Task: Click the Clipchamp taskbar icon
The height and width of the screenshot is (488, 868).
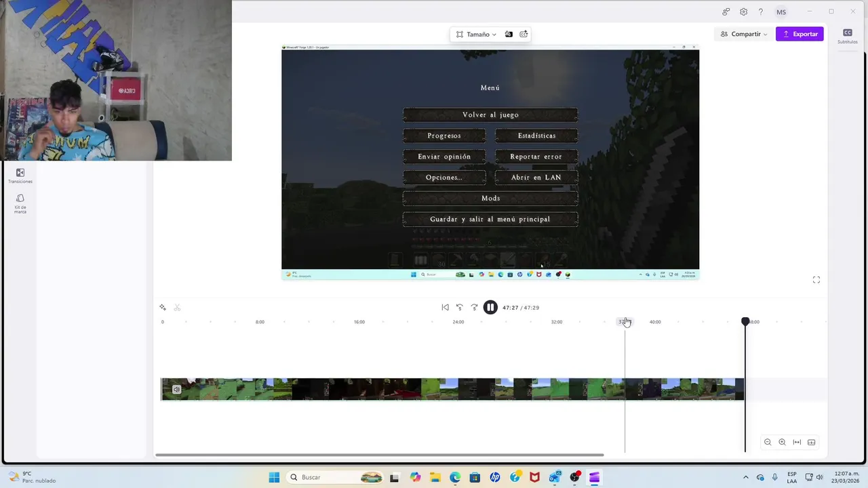Action: coord(595,477)
